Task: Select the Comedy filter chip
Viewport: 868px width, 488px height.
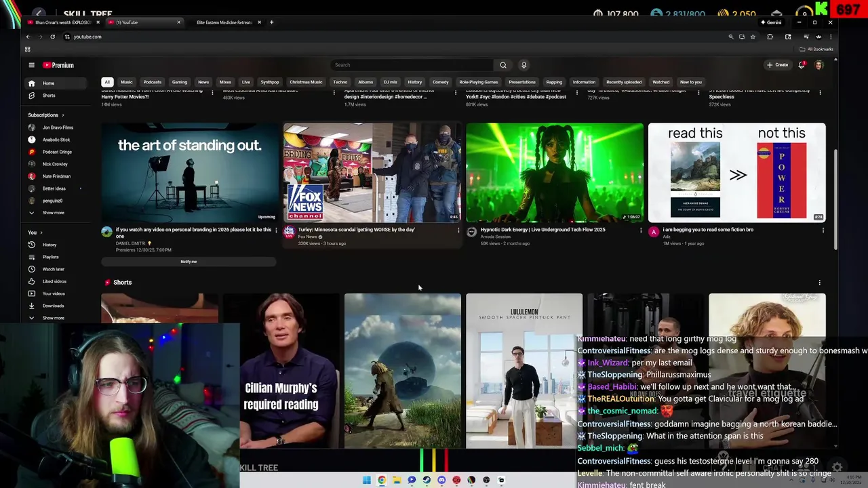Action: click(441, 82)
